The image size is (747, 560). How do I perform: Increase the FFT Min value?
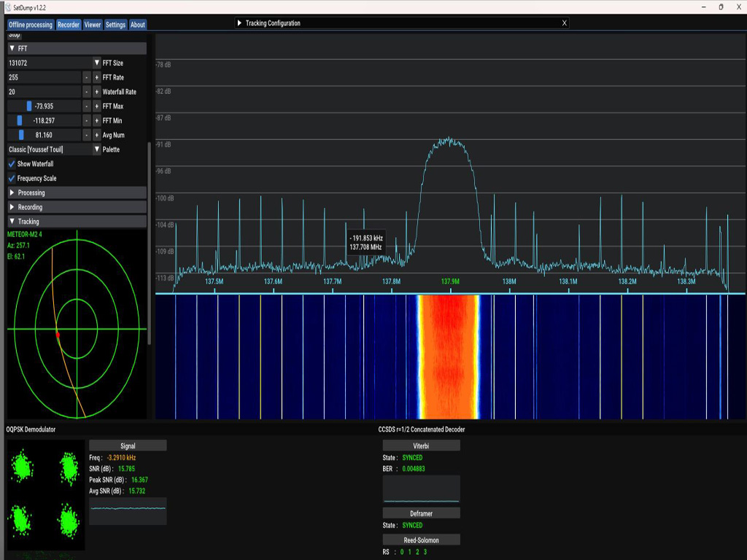click(x=97, y=120)
